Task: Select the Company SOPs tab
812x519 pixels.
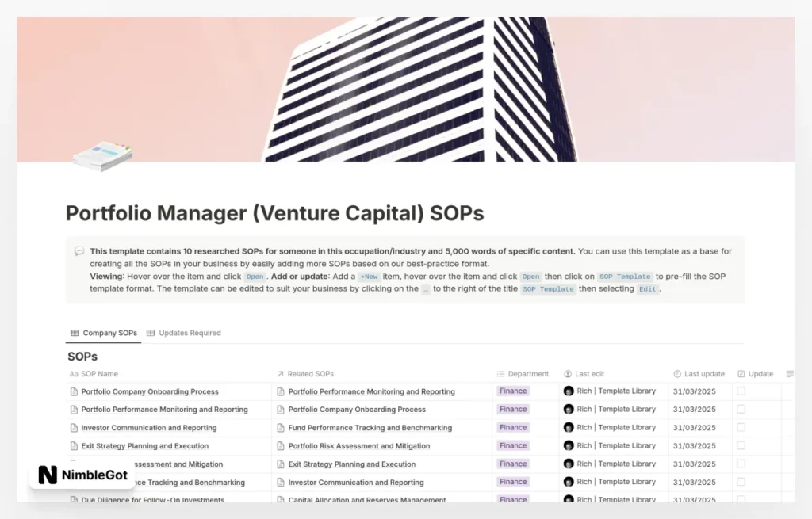Action: pos(109,333)
